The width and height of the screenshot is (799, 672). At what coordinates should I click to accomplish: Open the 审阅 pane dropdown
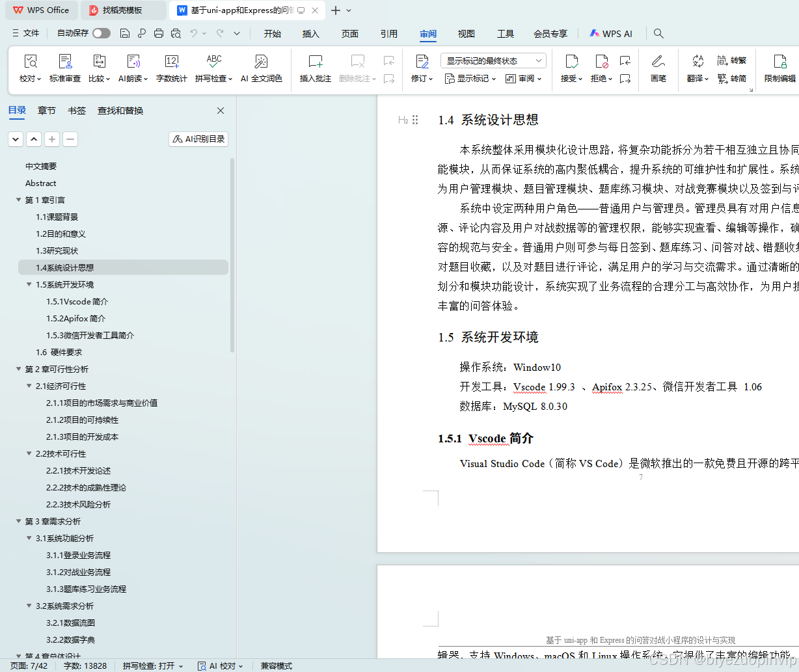click(x=524, y=79)
